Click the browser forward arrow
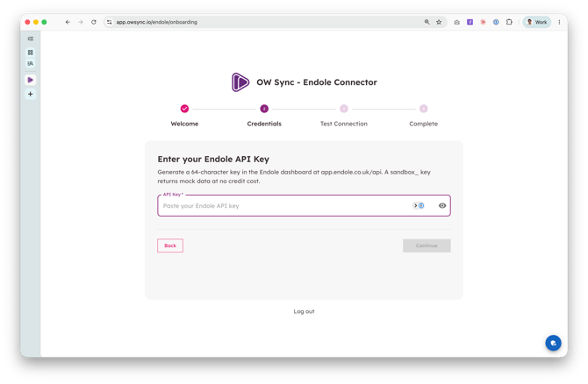Screen dimensions: 588x384 81,22
